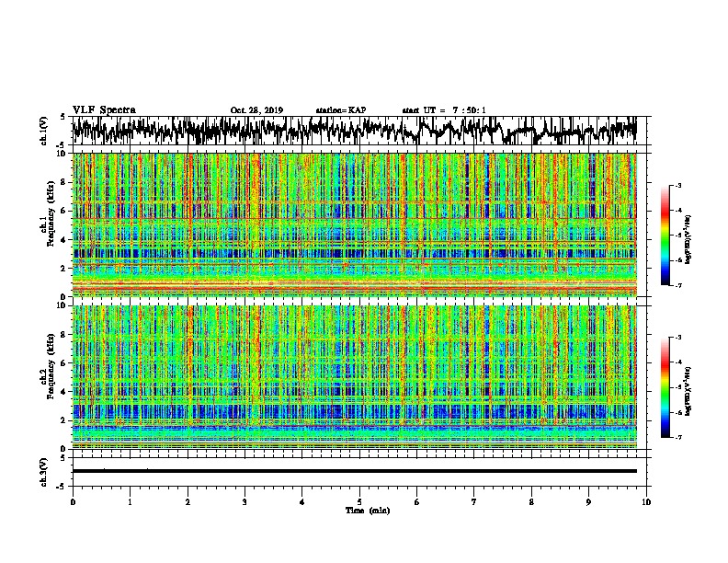The width and height of the screenshot is (728, 563).
Task: Click the "-7" tick on ch.2 colorbar
Action: [677, 437]
